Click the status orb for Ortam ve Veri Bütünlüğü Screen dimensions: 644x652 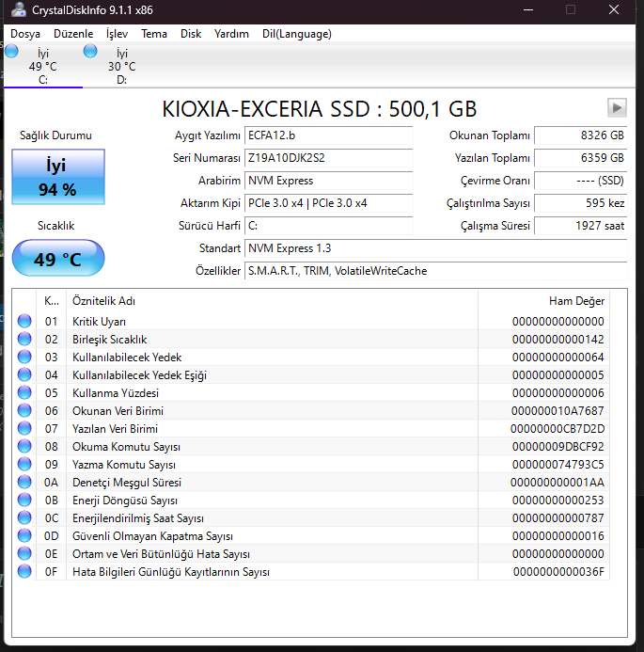pos(24,553)
